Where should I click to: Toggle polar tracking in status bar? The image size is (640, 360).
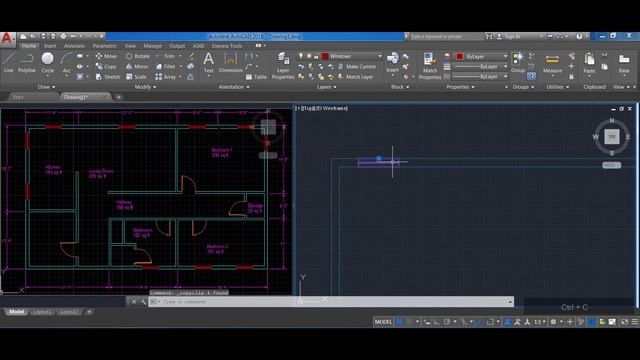[x=447, y=322]
